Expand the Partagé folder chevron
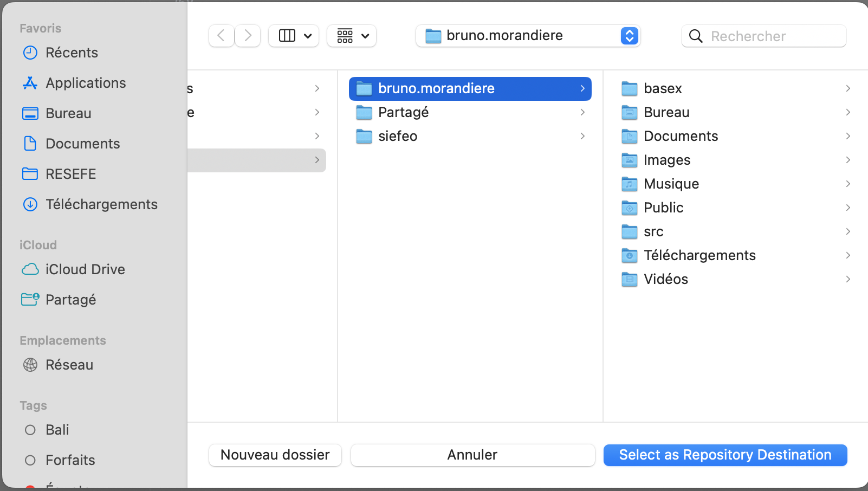Screen dimensions: 868x491 coord(582,112)
